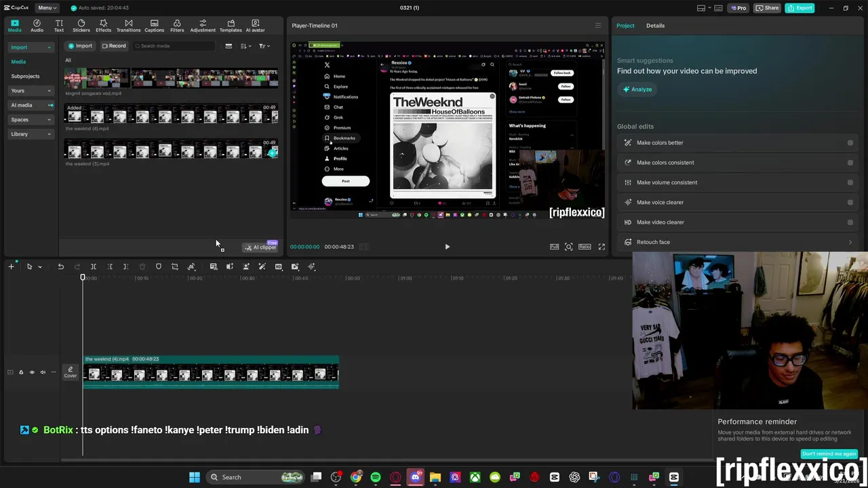
Task: Click the player snapshot focus icon
Action: coord(569,247)
